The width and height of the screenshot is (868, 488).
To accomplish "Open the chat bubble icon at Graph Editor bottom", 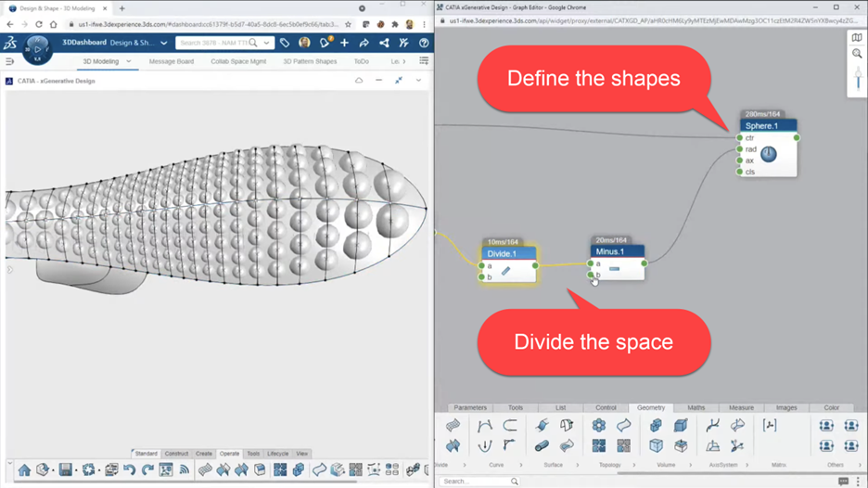I will (843, 482).
